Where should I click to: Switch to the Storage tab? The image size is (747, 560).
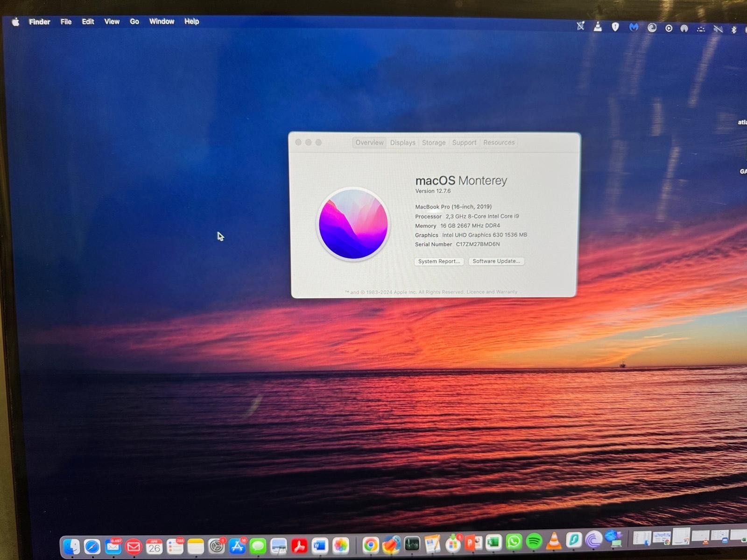(434, 142)
